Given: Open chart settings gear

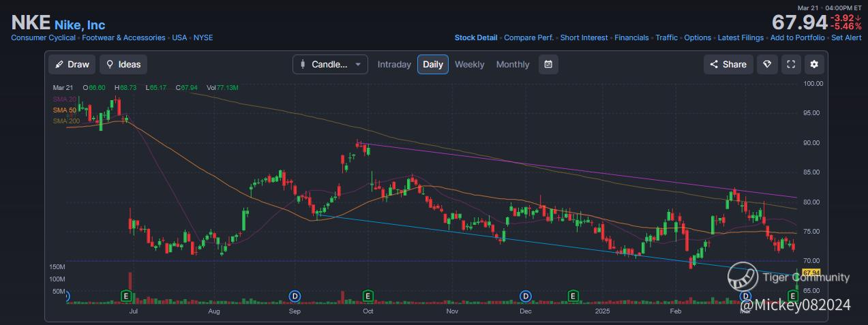Looking at the screenshot, I should 814,65.
